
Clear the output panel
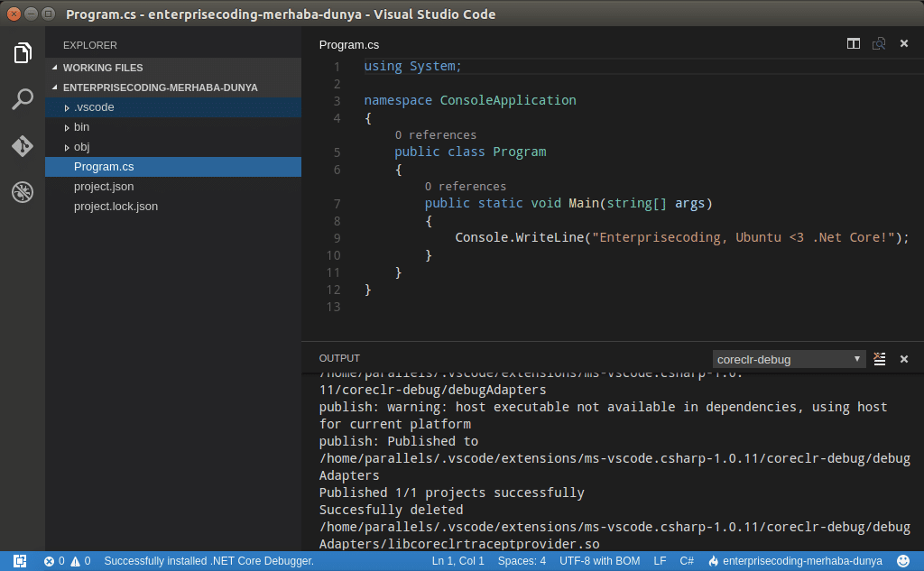click(879, 359)
